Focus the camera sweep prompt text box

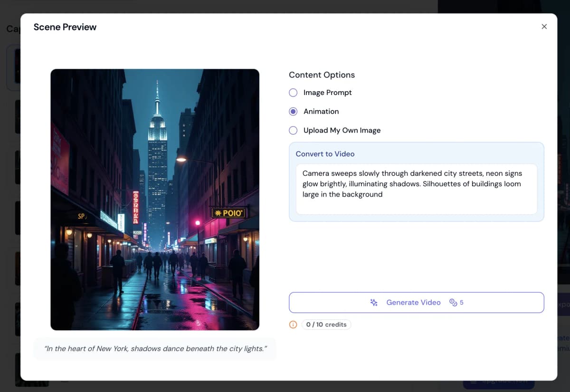click(x=416, y=189)
